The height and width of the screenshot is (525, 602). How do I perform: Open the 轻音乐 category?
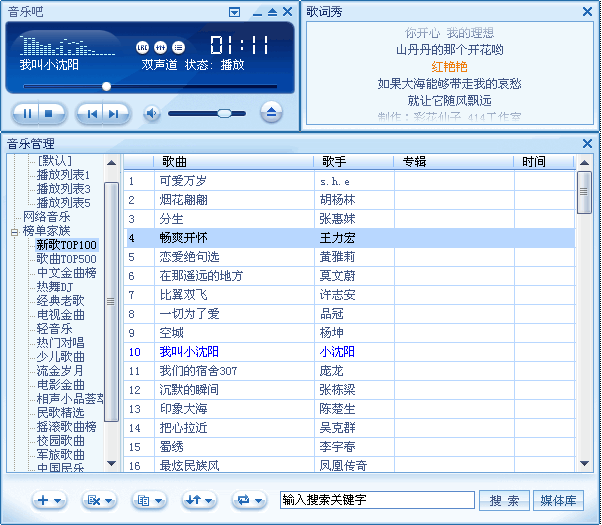tap(55, 329)
